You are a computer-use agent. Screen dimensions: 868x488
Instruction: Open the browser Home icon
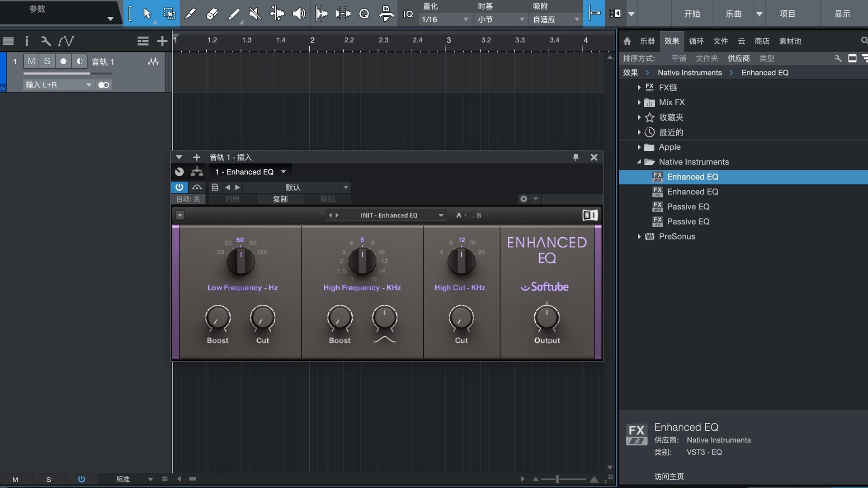(x=627, y=41)
